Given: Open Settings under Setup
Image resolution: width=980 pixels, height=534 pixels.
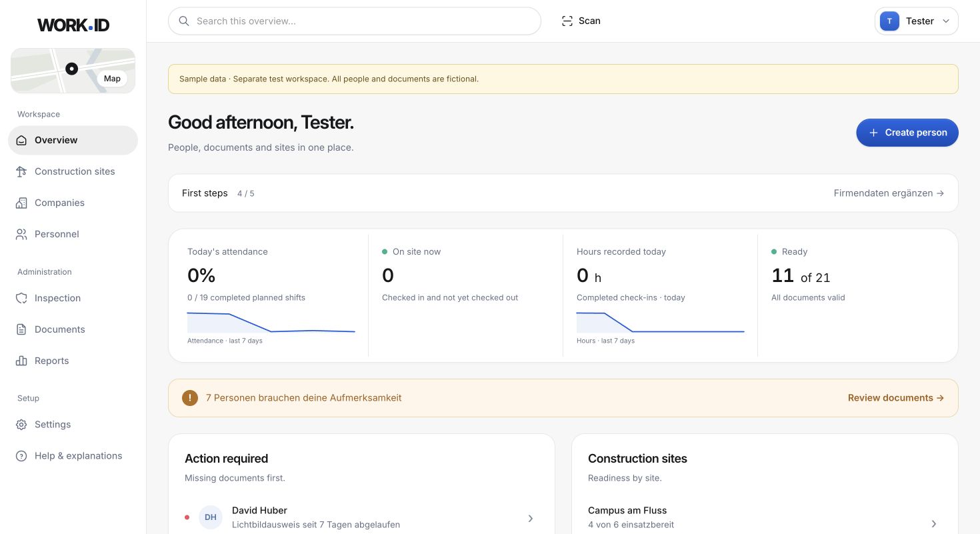Looking at the screenshot, I should [x=73, y=425].
